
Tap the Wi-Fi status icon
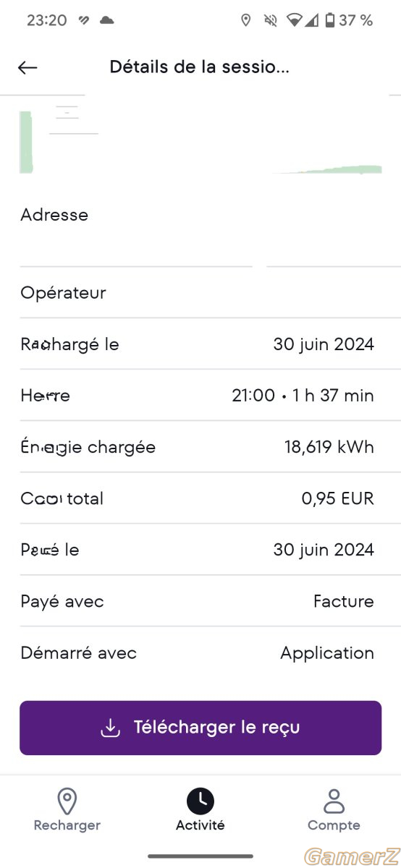pos(294,20)
